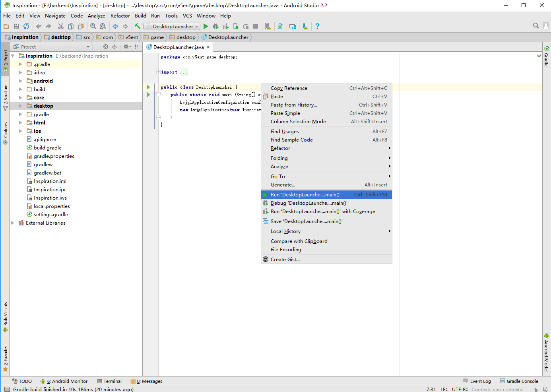The image size is (551, 392).
Task: Open the SDK Manager icon
Action: point(305,26)
